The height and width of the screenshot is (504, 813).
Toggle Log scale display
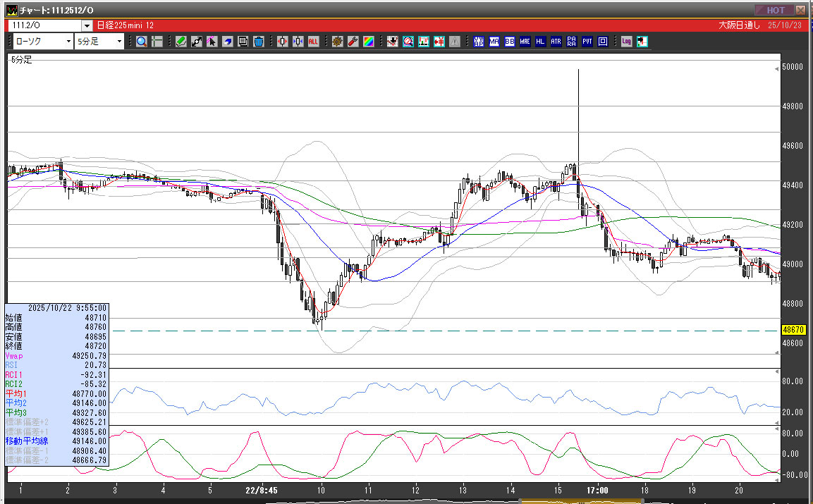(626, 42)
